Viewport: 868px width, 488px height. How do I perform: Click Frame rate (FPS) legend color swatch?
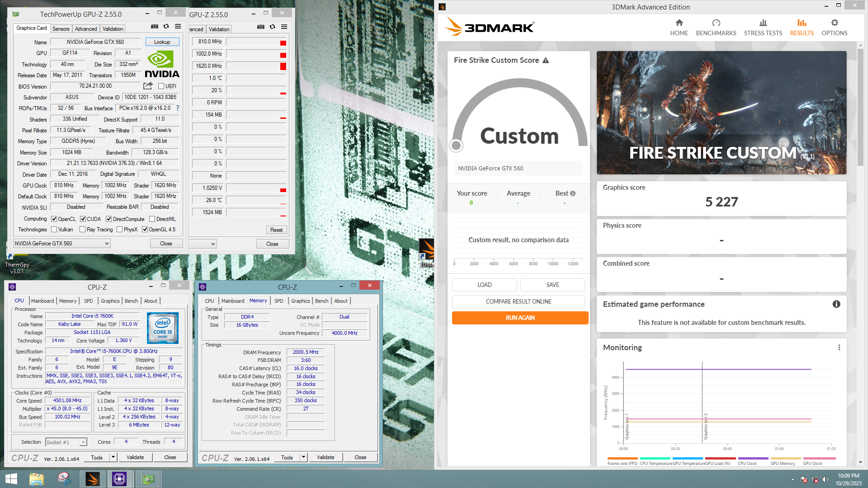623,458
